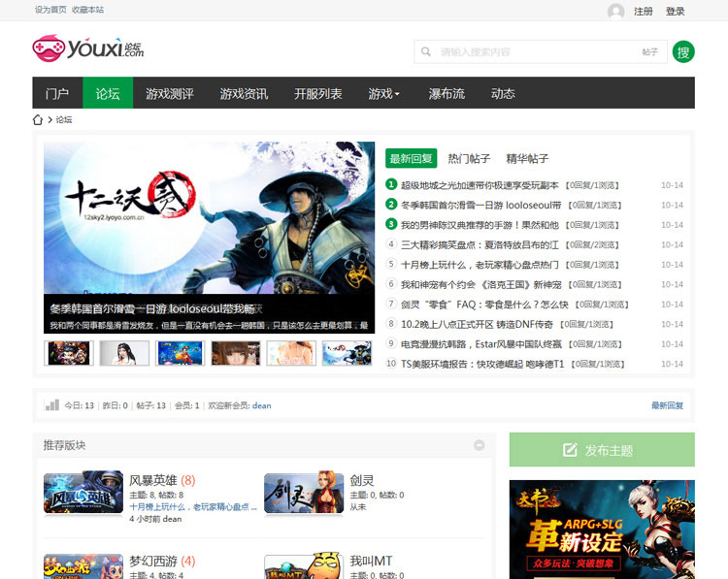This screenshot has width=728, height=579.
Task: Select the sixth slideshow thumbnail
Action: 347,353
